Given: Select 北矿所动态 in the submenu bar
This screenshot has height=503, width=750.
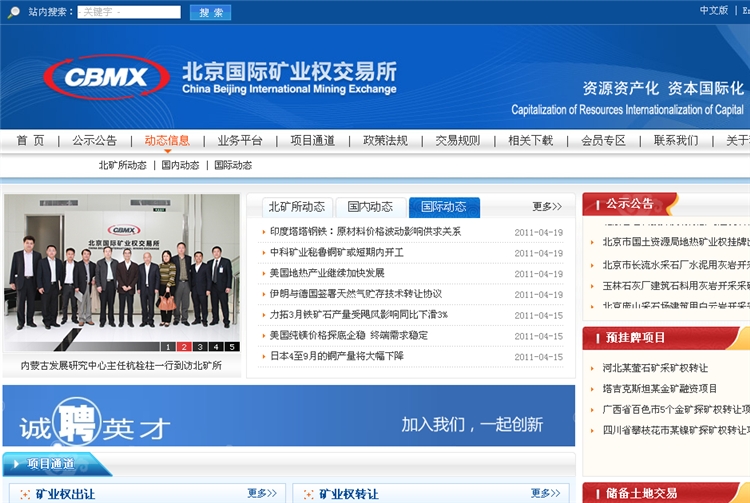Looking at the screenshot, I should pos(122,165).
